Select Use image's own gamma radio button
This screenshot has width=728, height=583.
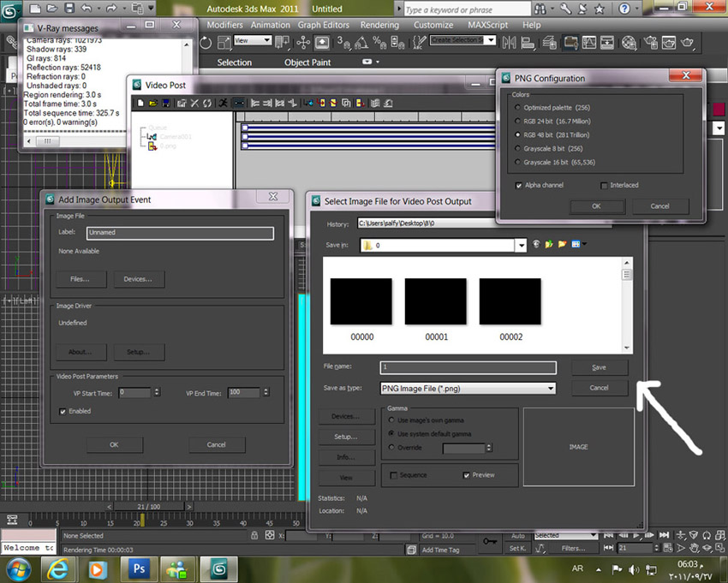pos(391,420)
